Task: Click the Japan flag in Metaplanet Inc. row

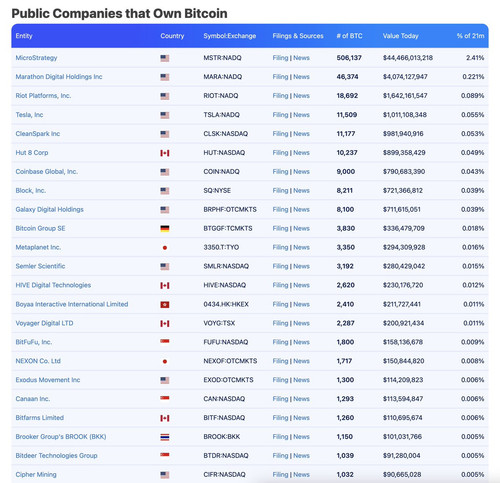Action: (165, 248)
